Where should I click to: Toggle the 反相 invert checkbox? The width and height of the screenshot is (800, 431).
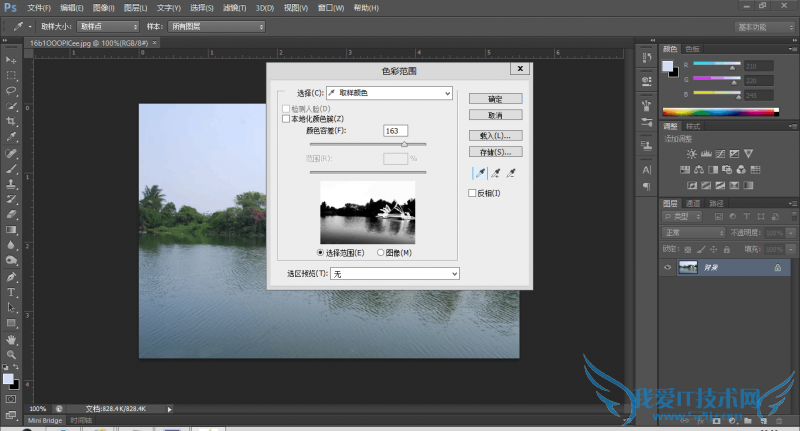coord(473,193)
